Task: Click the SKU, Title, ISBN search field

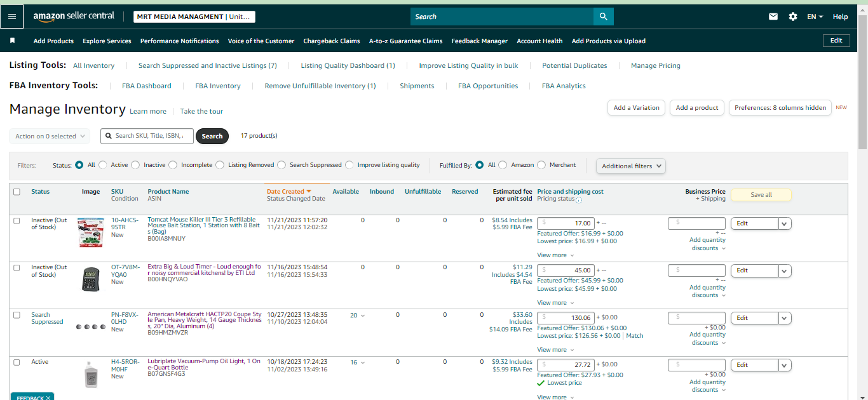Action: tap(147, 136)
